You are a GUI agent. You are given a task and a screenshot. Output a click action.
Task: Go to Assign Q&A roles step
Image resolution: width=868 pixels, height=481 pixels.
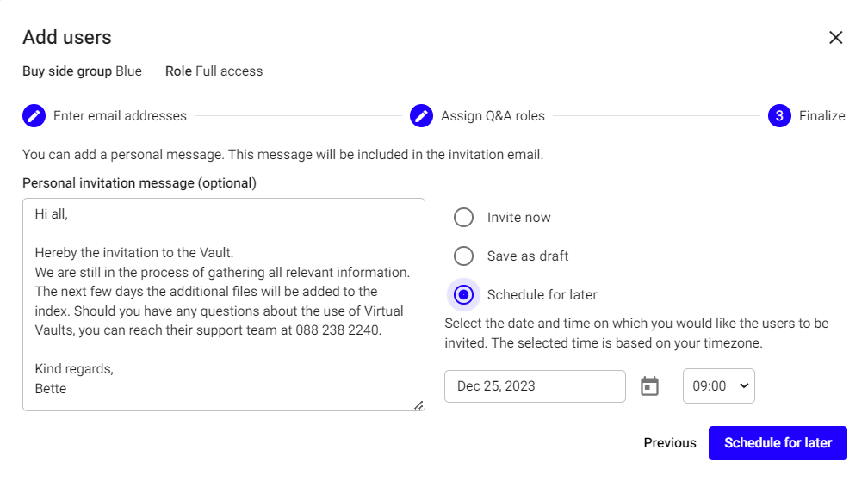493,115
